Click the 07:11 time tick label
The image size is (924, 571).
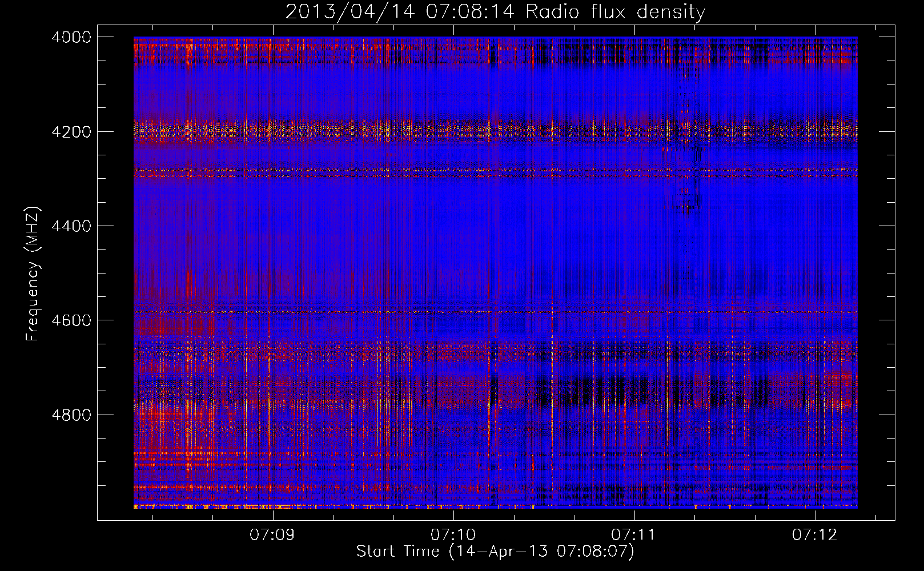[x=634, y=535]
